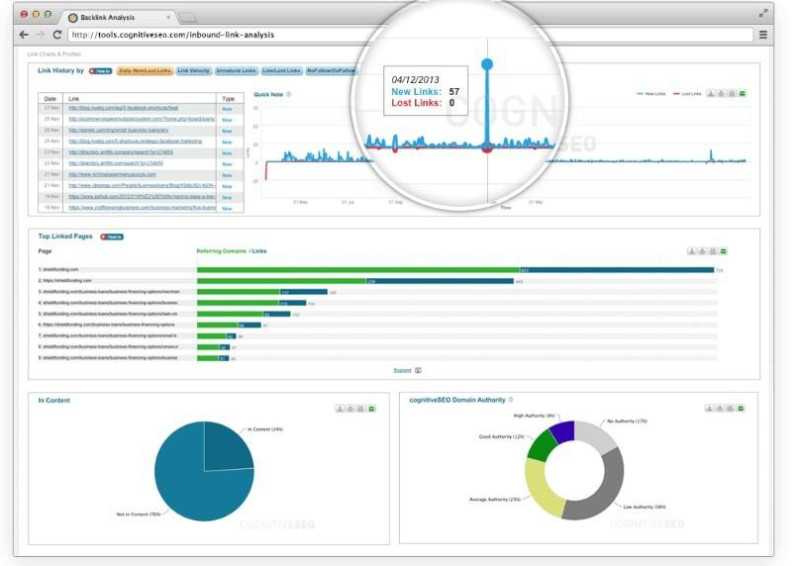Select the dark gray Low Authority donut segment

tap(599, 490)
